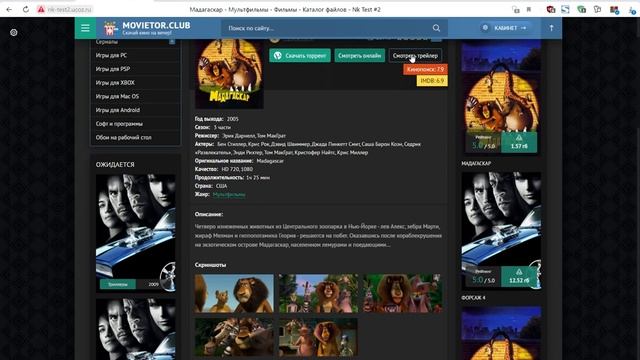Screen dimensions: 640x360
Task: Click the red site security warning icon
Action: point(41,9)
